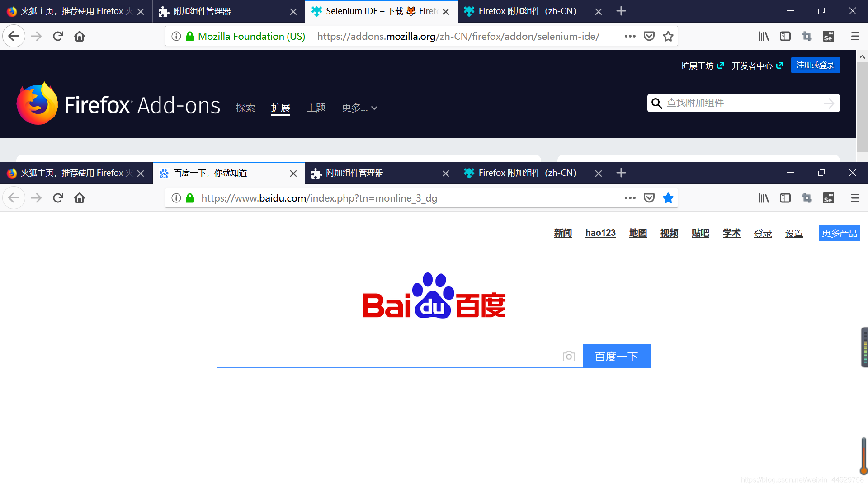Open the 探索 section on Add-ons site
Screen dimensions: 868x488
245,108
